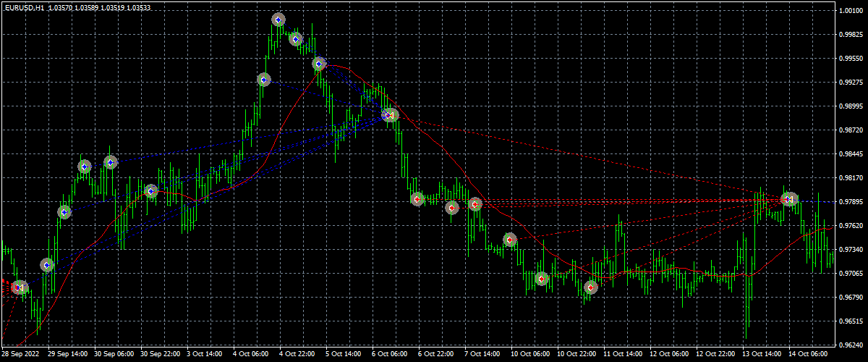Viewport: 868px width, 362px height.
Task: Click the 10 Oct 22:00 time label
Action: point(577,355)
